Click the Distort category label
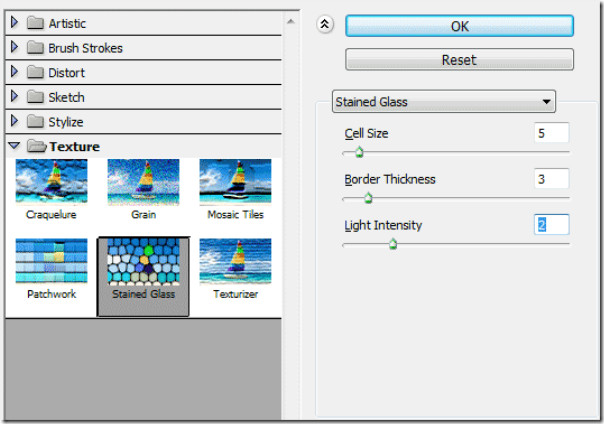The width and height of the screenshot is (604, 424). click(66, 73)
